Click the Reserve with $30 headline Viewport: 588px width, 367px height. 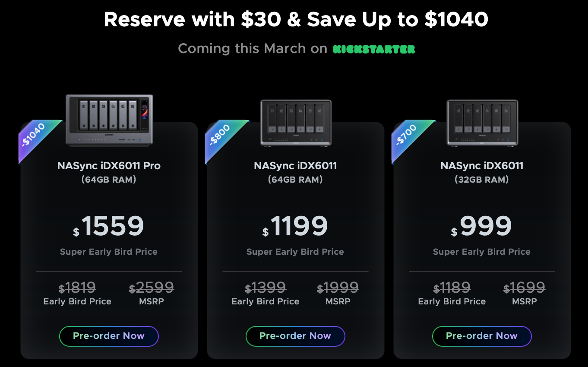point(296,19)
